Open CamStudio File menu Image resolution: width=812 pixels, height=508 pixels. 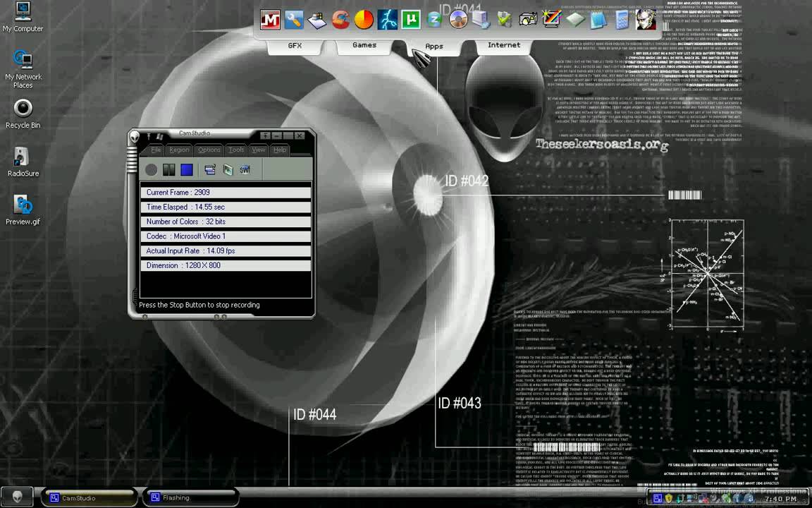coord(155,150)
